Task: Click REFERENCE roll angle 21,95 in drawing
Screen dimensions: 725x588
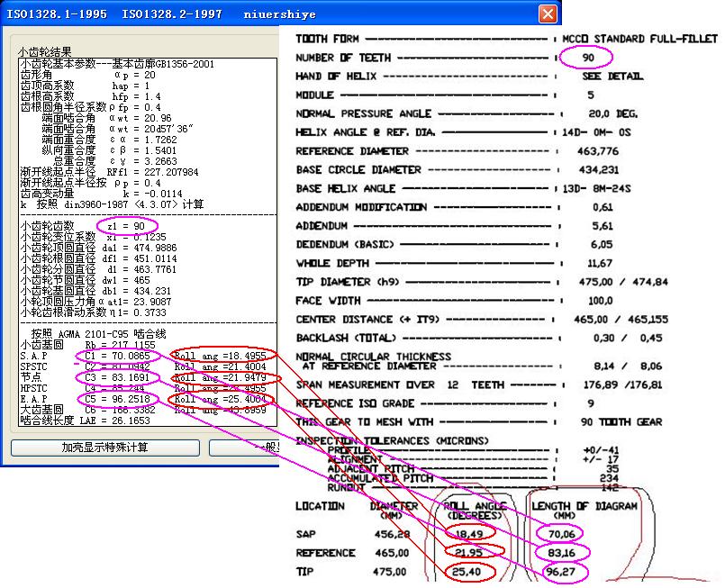Action: pos(469,553)
